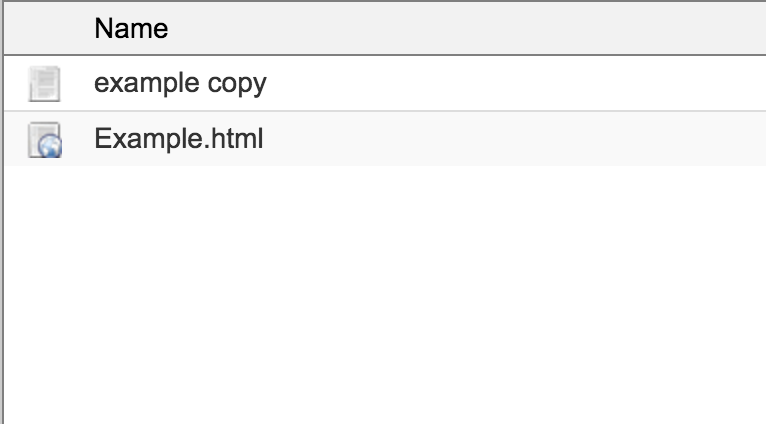Select the "example copy" file name
The width and height of the screenshot is (766, 424).
pos(180,83)
